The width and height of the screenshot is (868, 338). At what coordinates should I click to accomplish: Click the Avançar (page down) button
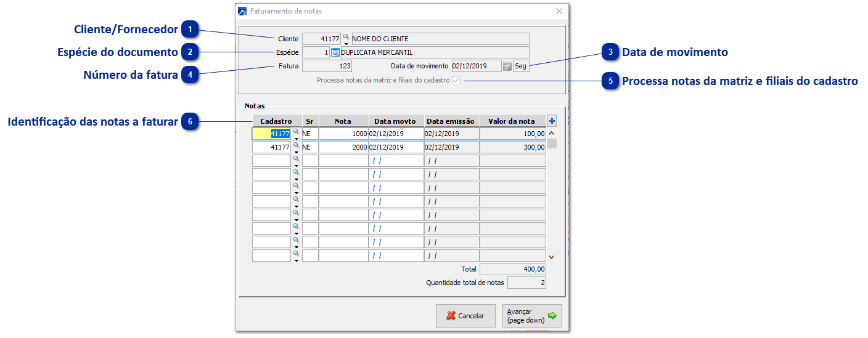(x=531, y=316)
